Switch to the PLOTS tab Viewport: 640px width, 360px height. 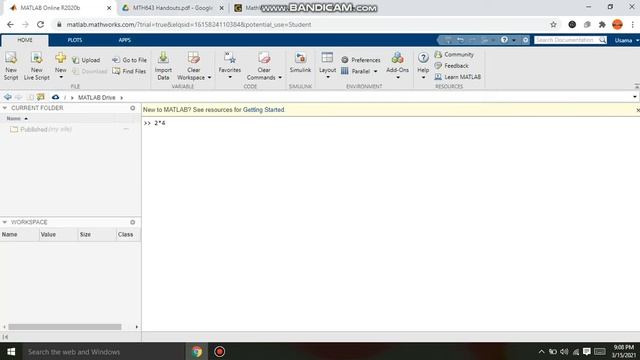click(75, 40)
